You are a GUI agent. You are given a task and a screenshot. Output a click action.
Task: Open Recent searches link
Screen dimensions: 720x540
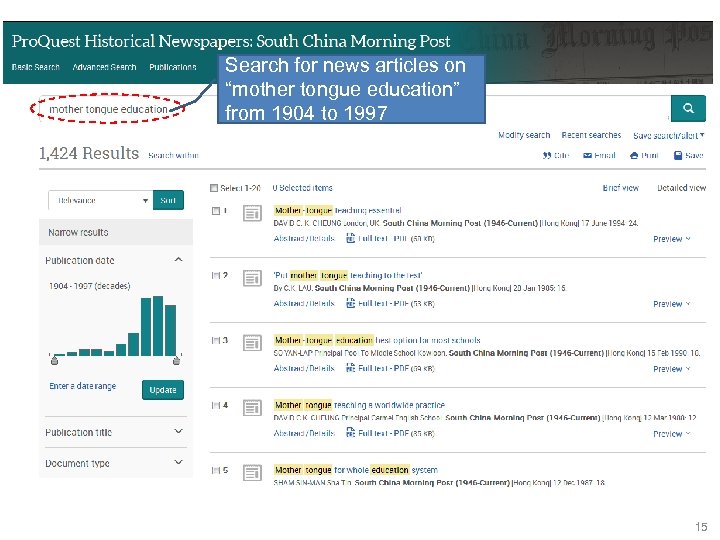pyautogui.click(x=591, y=135)
